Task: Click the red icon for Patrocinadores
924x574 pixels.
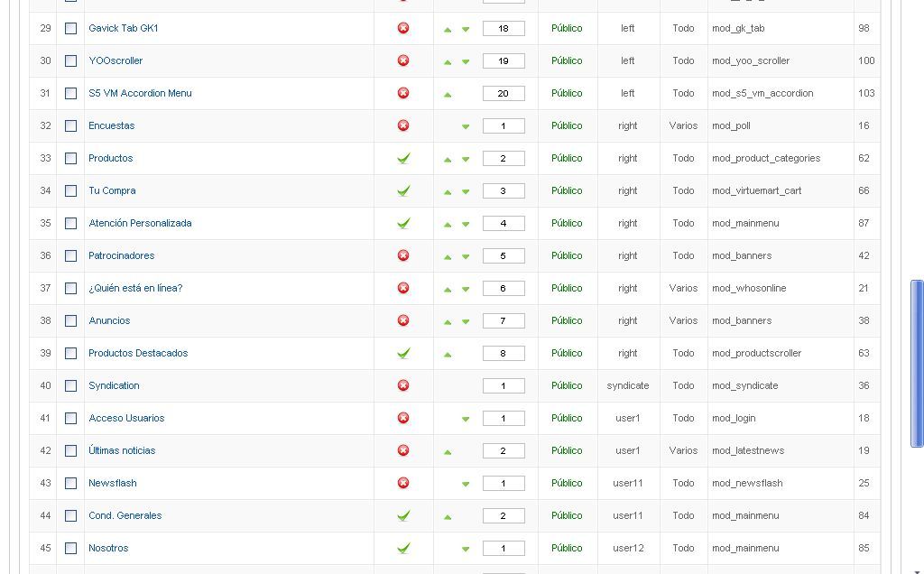Action: [x=403, y=255]
